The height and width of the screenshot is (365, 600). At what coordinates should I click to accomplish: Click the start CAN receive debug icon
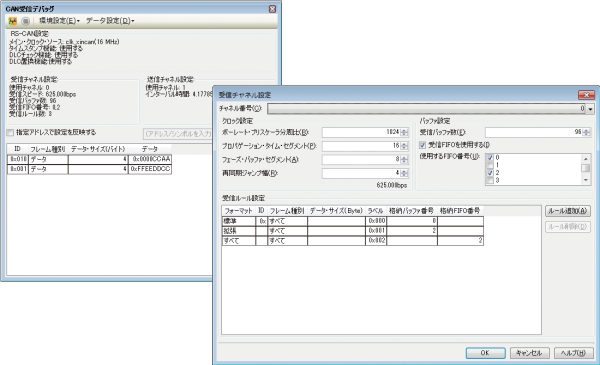(x=13, y=21)
